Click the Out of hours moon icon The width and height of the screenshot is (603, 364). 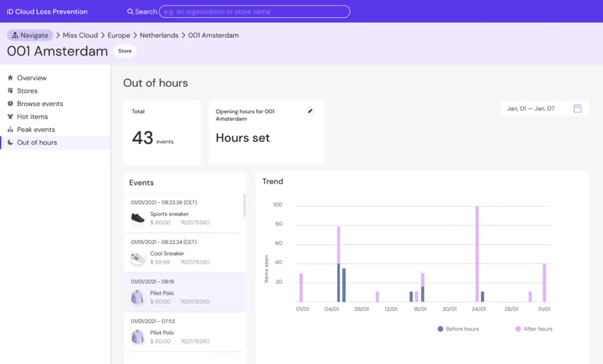coord(10,142)
